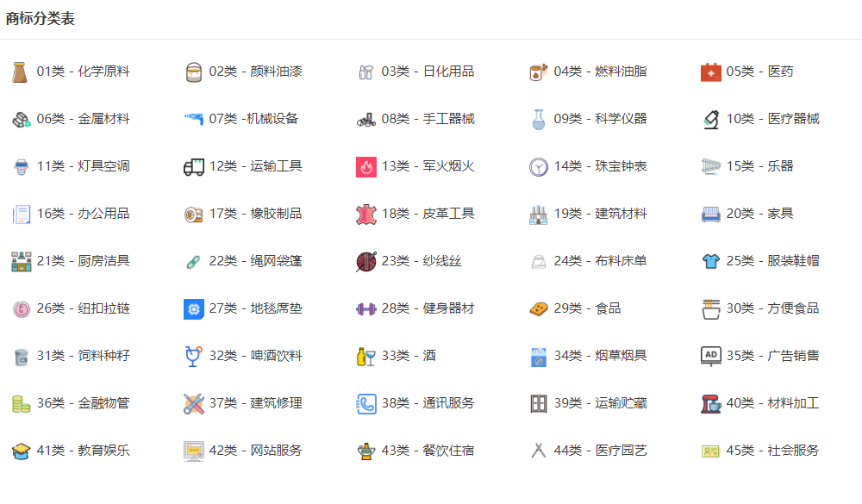Click the clock icon for 14类 珠宝钟表
The image size is (862, 504).
538,166
